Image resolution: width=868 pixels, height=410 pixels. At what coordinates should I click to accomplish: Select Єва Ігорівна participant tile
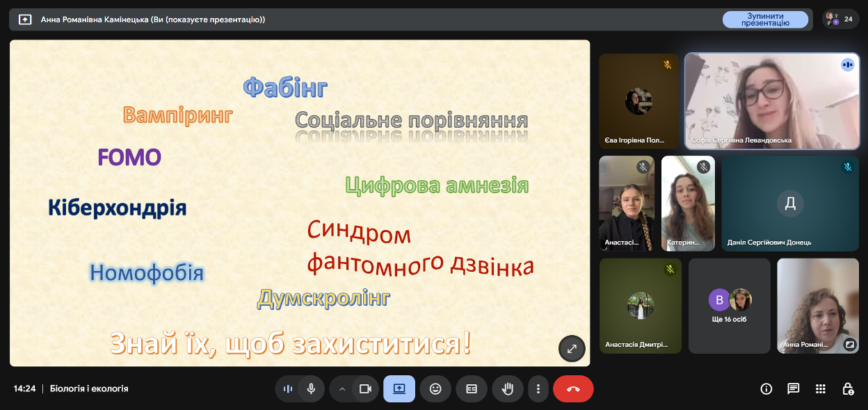638,101
